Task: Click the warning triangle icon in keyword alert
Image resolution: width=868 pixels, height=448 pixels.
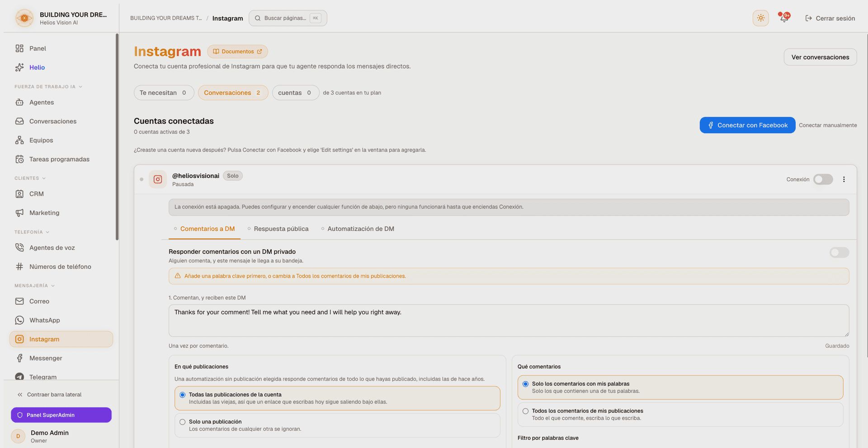Action: [x=178, y=276]
